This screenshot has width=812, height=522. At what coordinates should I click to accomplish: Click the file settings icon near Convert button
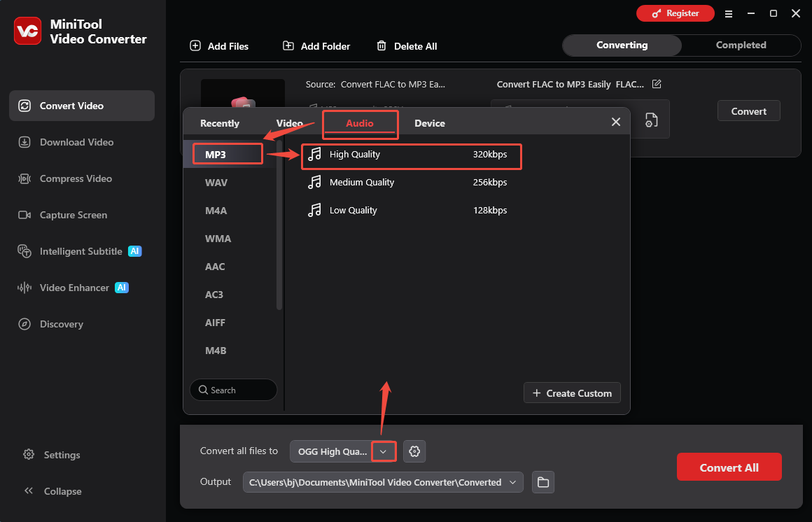click(652, 120)
